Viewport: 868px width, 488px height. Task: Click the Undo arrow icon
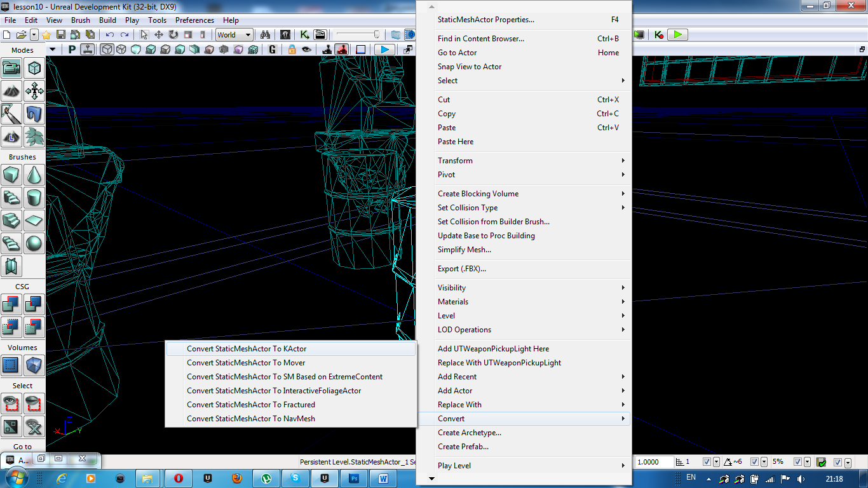tap(110, 35)
